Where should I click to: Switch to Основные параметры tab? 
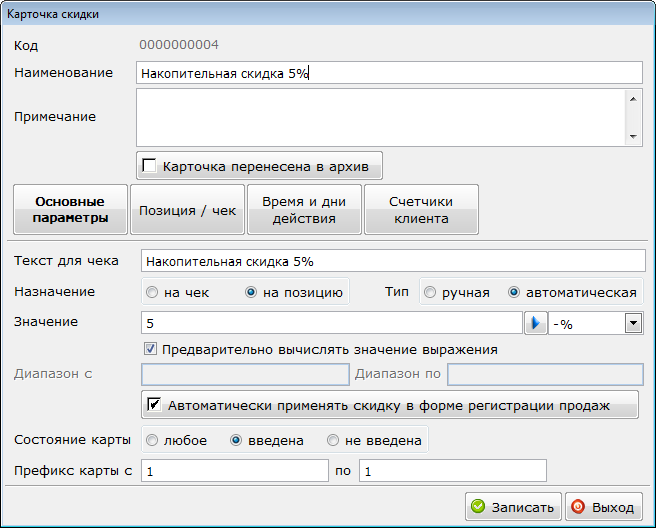click(70, 209)
